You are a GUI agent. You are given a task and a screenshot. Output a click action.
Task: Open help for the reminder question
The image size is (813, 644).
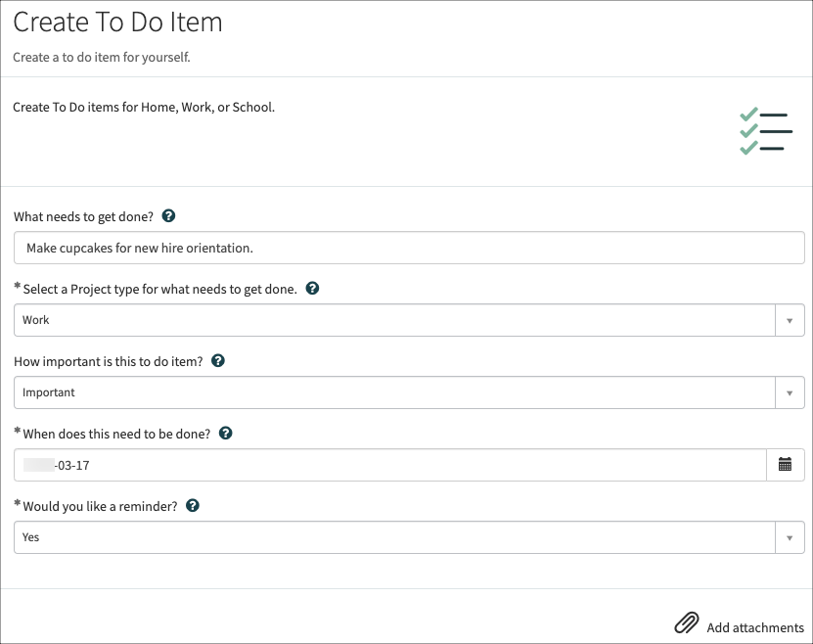coord(193,505)
